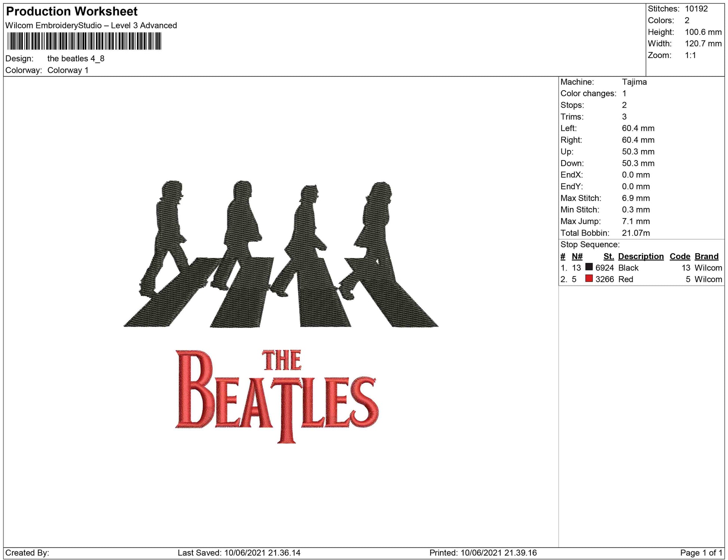Select the Red stop sequence row
Viewport: 728px width, 560px height.
click(x=640, y=279)
